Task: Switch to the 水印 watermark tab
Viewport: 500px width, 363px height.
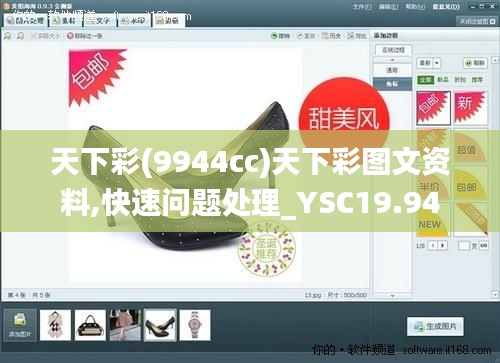Action: pyautogui.click(x=134, y=20)
